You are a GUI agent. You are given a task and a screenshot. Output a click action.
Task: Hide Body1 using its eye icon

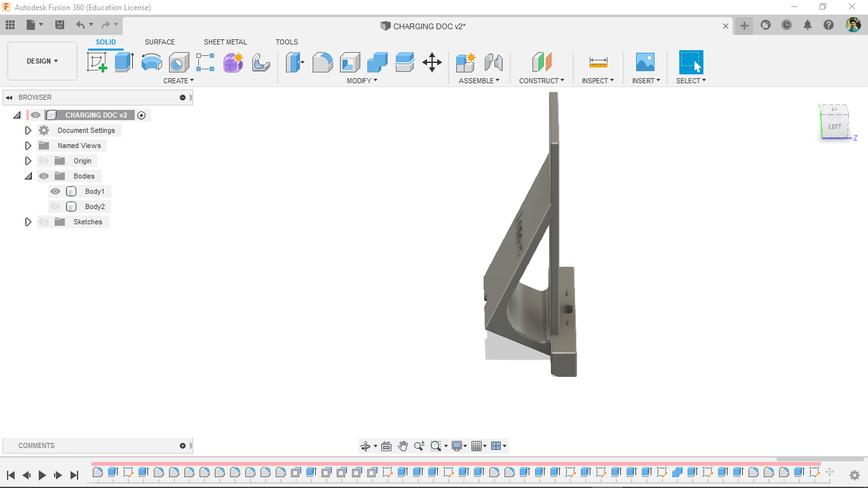pos(55,191)
